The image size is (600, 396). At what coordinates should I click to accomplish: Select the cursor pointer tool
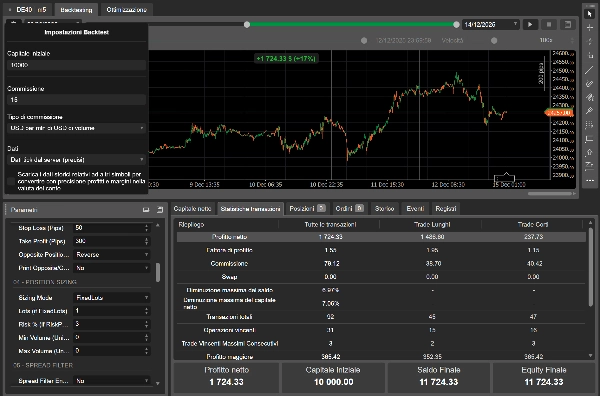(x=589, y=14)
